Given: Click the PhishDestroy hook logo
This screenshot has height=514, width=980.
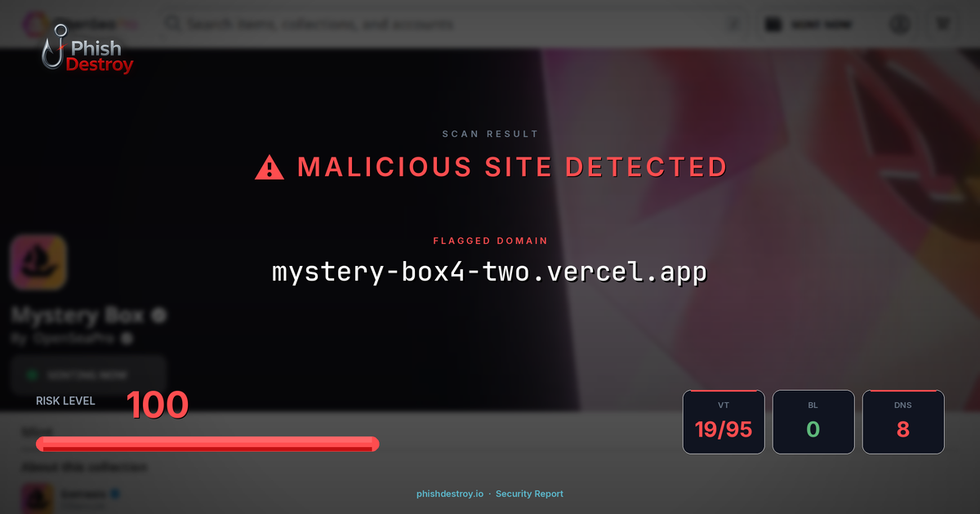Looking at the screenshot, I should pos(87,51).
